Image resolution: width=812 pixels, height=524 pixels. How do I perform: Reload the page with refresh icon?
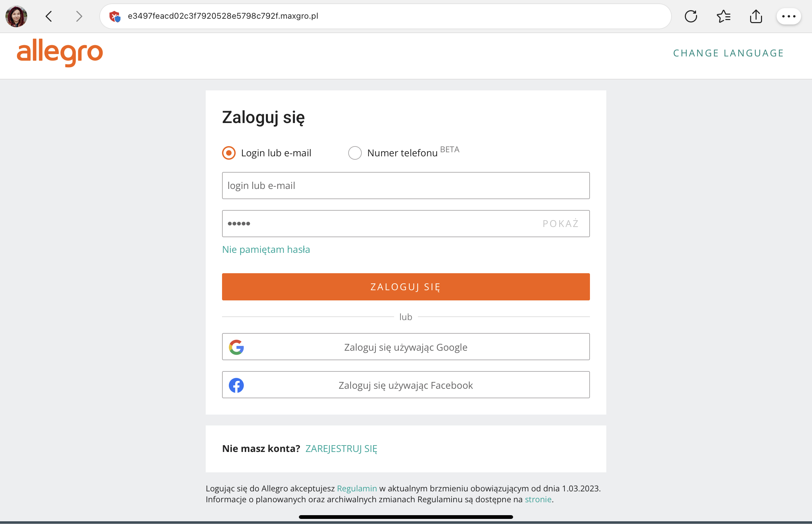click(x=691, y=16)
